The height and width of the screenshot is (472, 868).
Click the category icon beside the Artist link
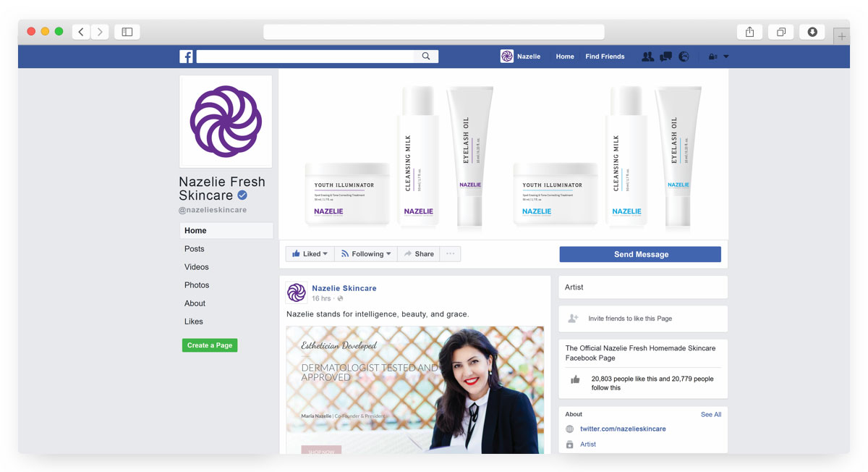570,444
